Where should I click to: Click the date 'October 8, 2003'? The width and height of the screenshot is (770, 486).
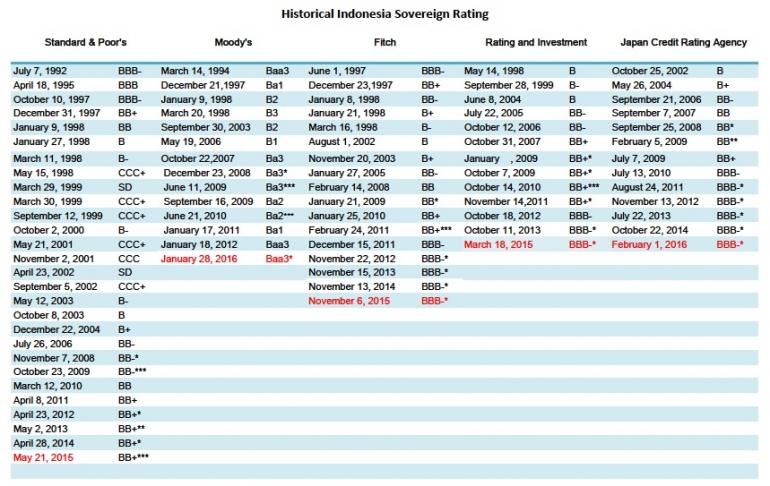[x=49, y=315]
